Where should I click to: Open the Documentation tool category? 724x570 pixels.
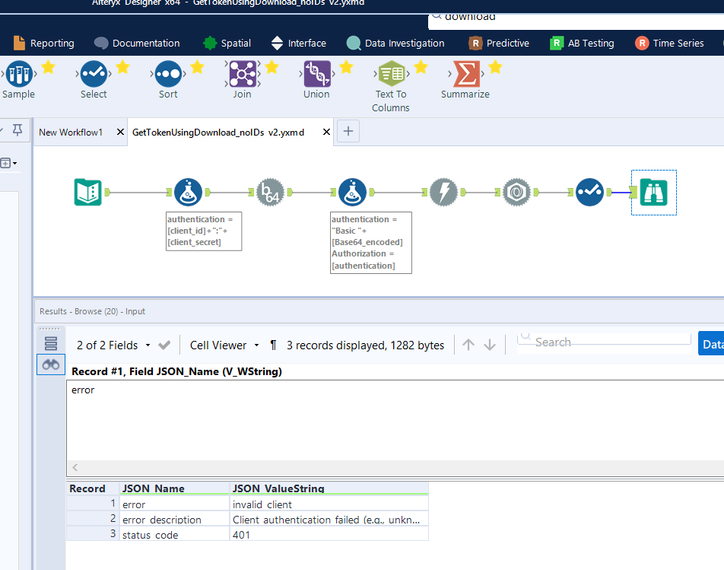137,43
